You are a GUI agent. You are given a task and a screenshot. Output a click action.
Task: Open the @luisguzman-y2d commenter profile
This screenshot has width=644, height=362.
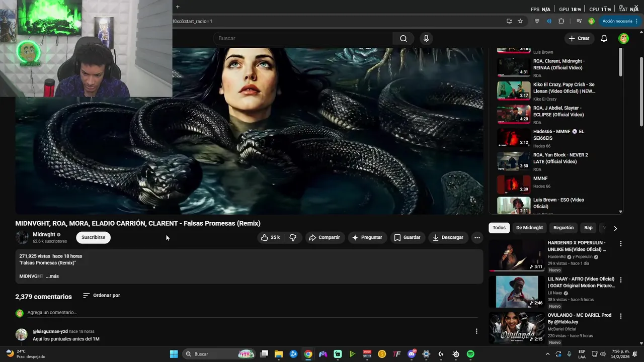(50, 331)
